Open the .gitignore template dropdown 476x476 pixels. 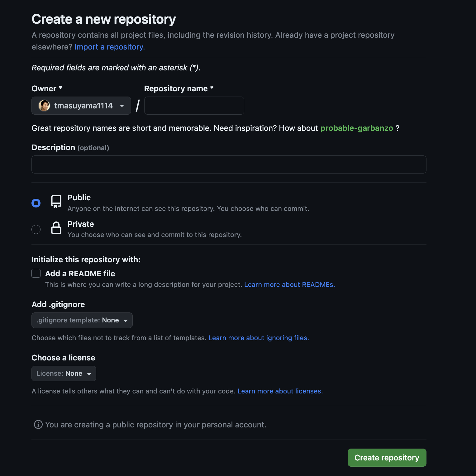coord(82,320)
